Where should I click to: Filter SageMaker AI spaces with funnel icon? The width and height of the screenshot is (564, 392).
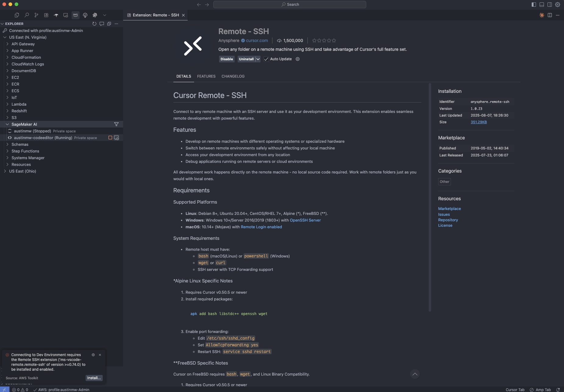click(x=116, y=124)
